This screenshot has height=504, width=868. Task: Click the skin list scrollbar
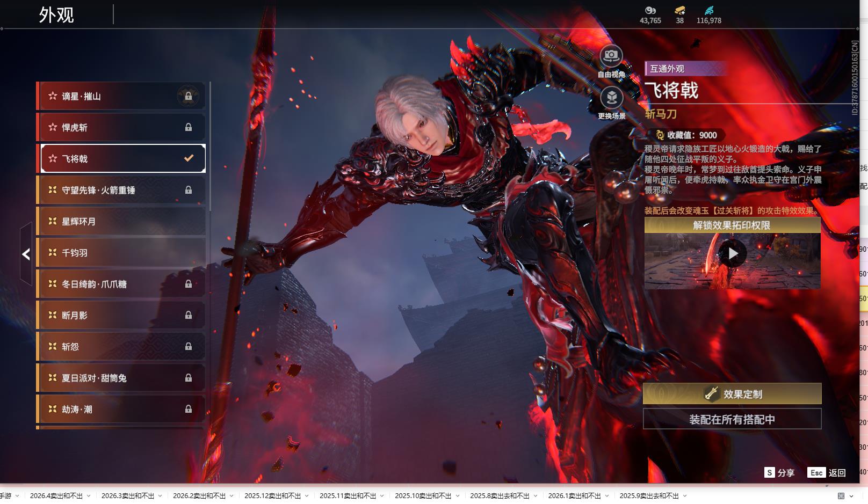click(x=209, y=146)
